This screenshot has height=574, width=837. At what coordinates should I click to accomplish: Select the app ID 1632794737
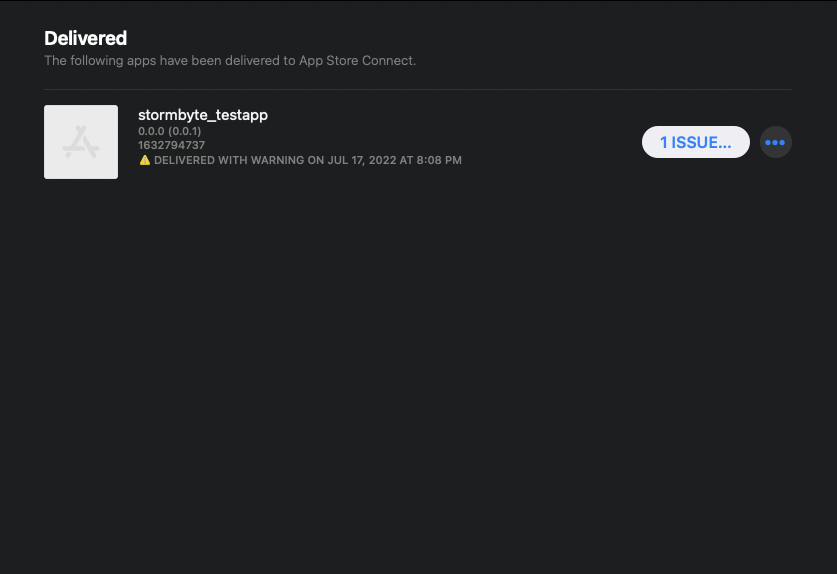[x=171, y=145]
